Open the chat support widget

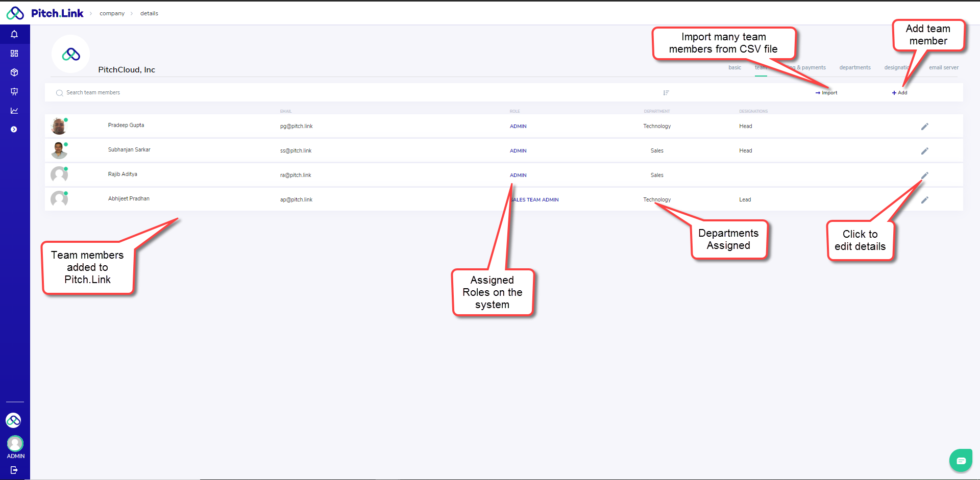click(x=961, y=461)
